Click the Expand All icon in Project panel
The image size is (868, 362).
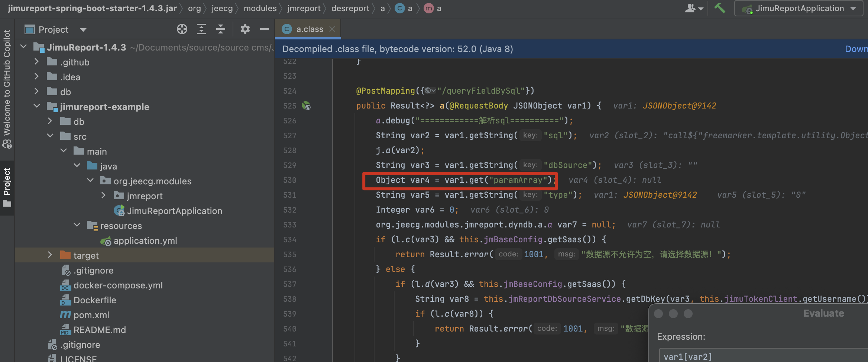pos(201,29)
